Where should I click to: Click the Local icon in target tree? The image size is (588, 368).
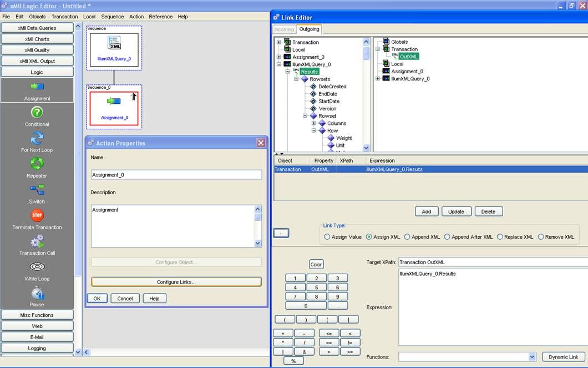point(386,64)
